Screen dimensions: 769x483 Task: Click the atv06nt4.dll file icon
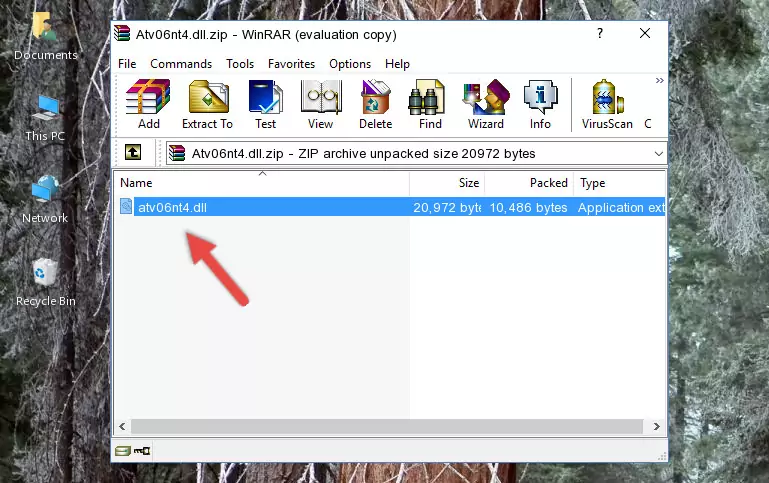pyautogui.click(x=126, y=206)
